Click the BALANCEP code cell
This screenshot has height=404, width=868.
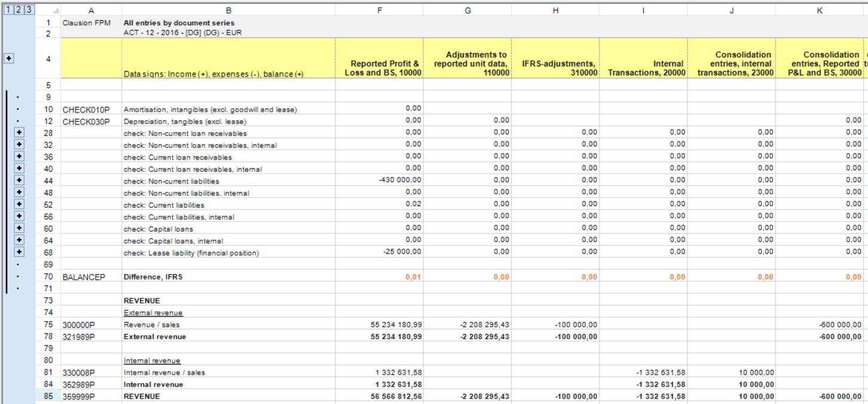tap(91, 276)
